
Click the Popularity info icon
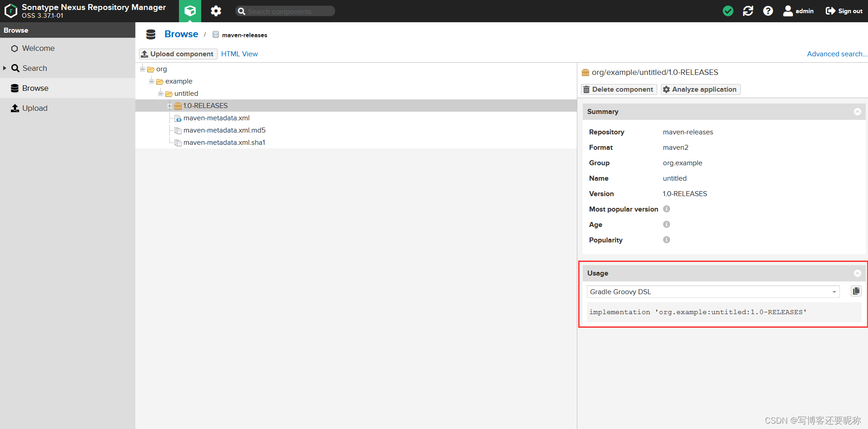pos(666,240)
